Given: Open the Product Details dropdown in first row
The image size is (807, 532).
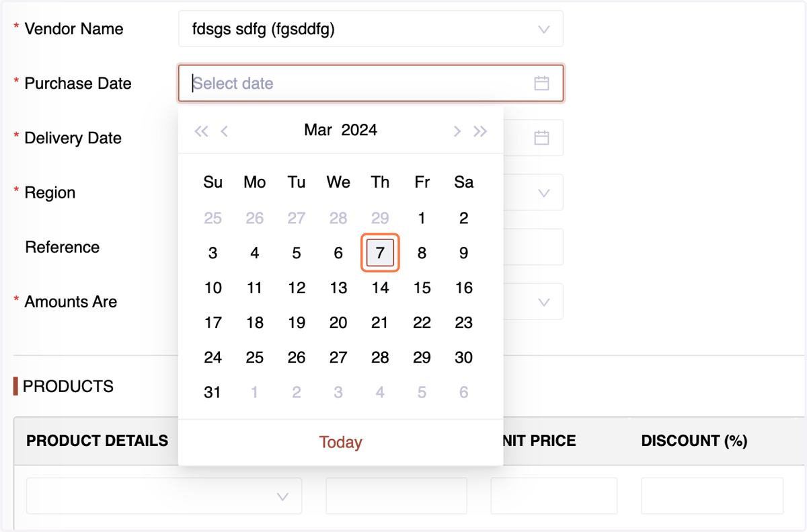Looking at the screenshot, I should coord(164,496).
